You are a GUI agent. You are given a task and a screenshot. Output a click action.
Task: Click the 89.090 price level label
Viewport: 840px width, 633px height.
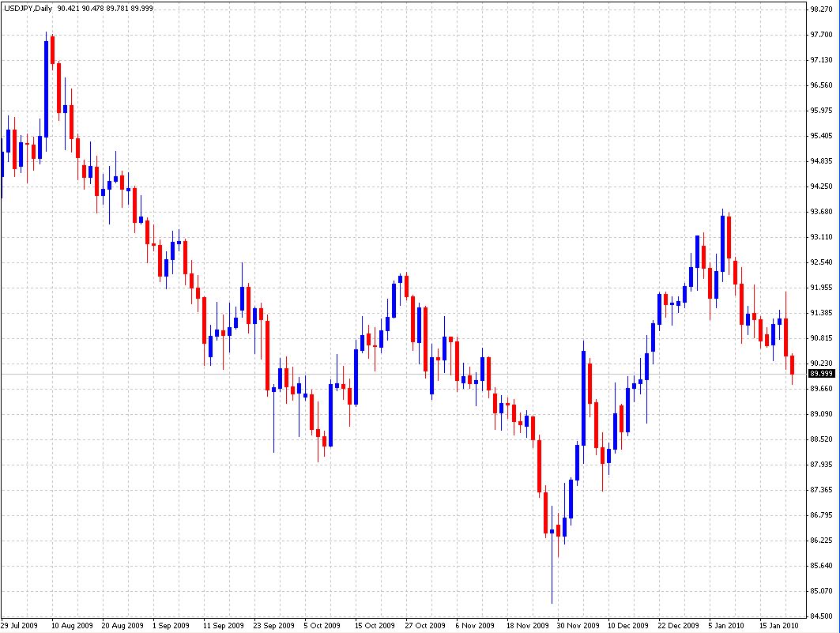tap(821, 413)
